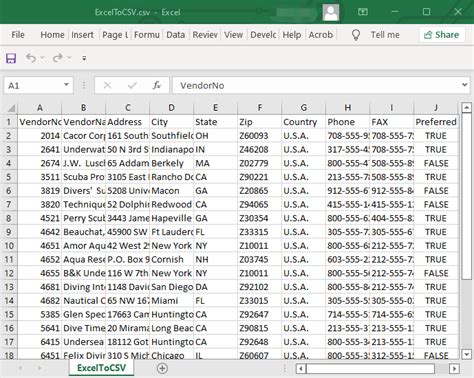
Task: Click the Cancel X icon in formula bar
Action: [x=107, y=86]
